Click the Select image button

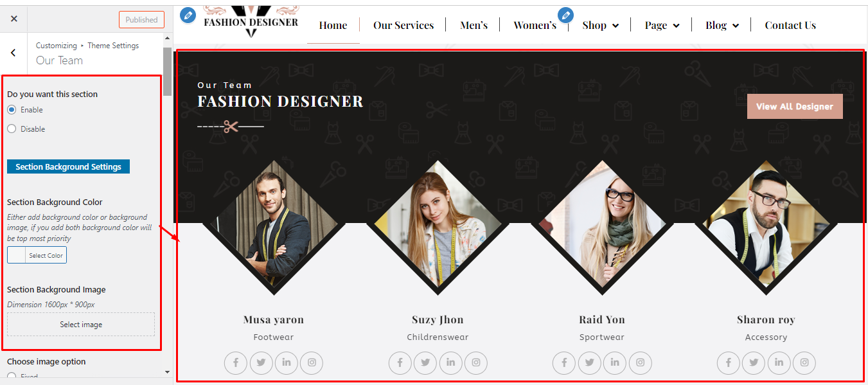pos(81,325)
